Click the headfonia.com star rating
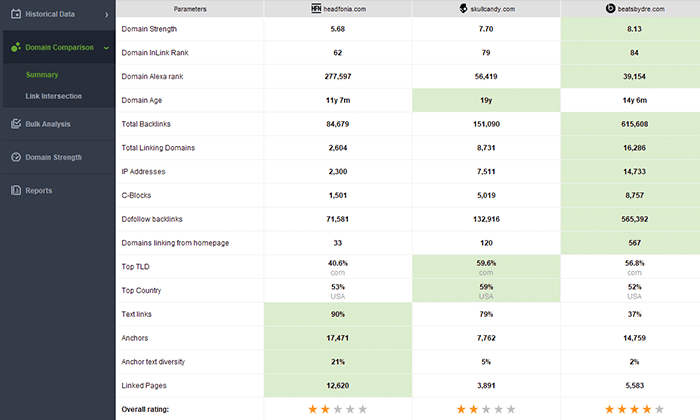 click(x=338, y=409)
